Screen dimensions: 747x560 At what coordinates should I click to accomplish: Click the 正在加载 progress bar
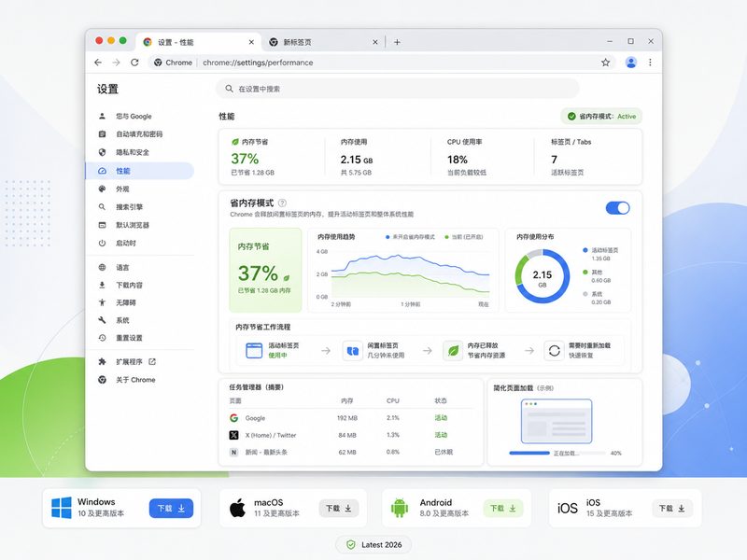(x=557, y=453)
